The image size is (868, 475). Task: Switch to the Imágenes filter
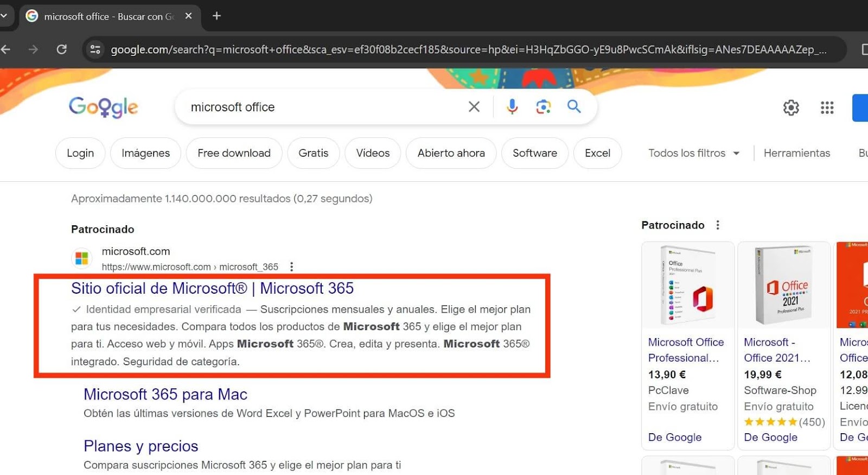[x=145, y=153]
